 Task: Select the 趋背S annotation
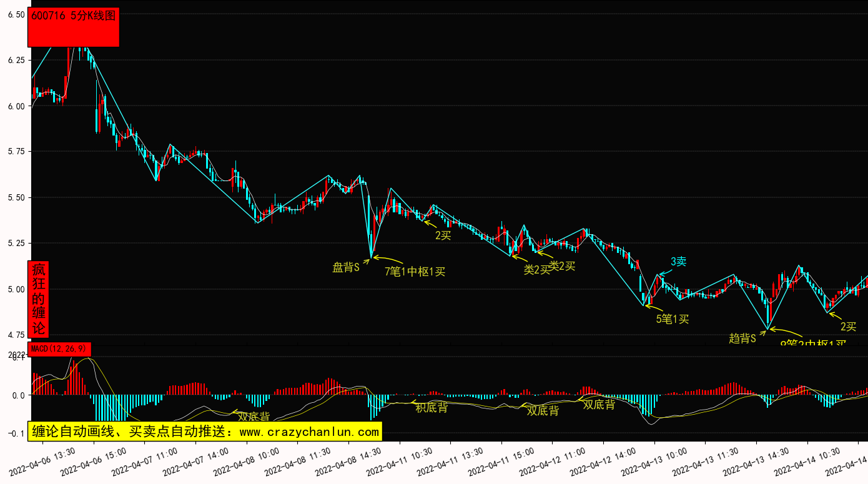pyautogui.click(x=742, y=338)
